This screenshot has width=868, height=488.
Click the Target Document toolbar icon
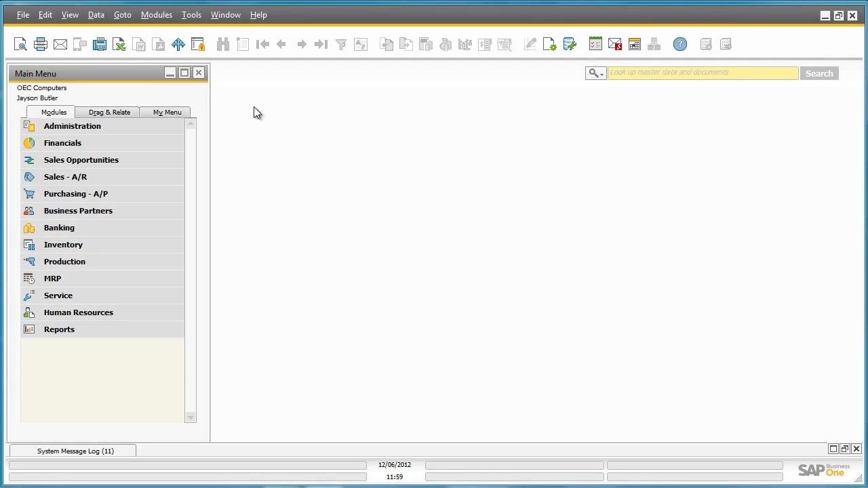[406, 45]
